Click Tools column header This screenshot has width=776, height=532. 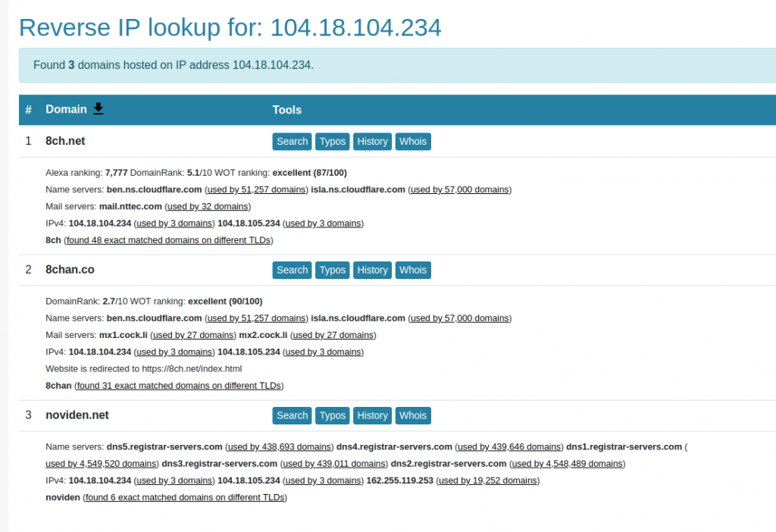(286, 110)
